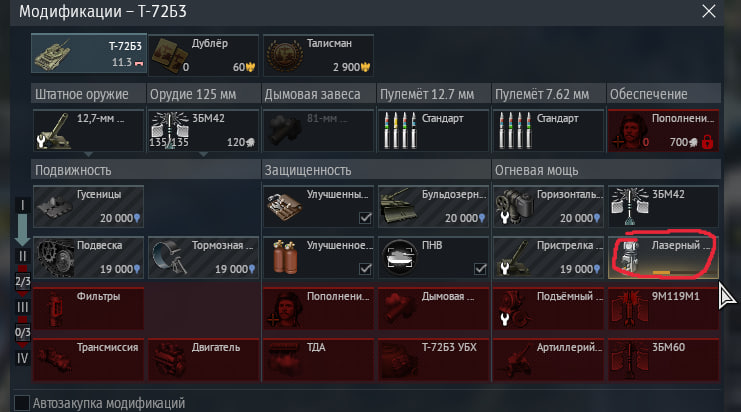The height and width of the screenshot is (412, 741).
Task: Open the Подвеска suspension modification
Action: click(89, 258)
